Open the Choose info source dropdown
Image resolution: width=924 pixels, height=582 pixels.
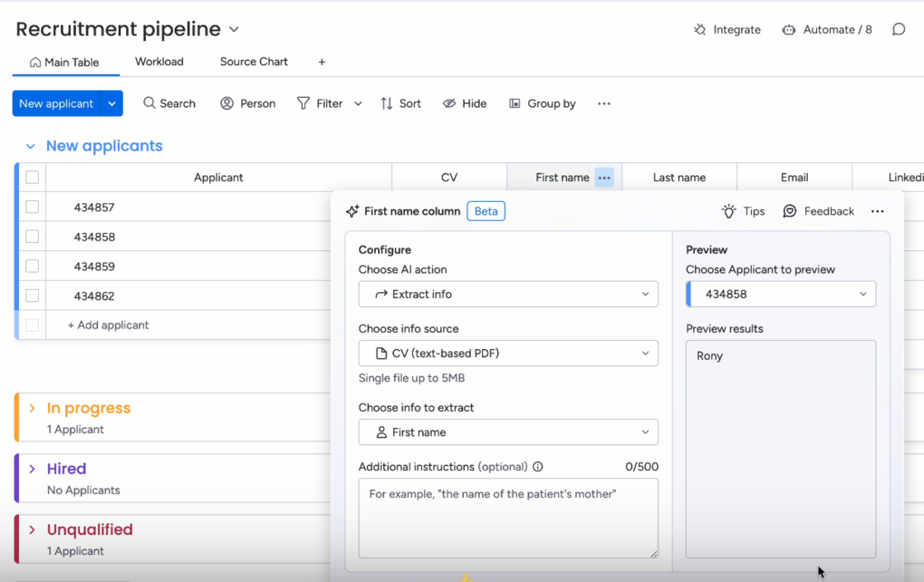coord(508,354)
